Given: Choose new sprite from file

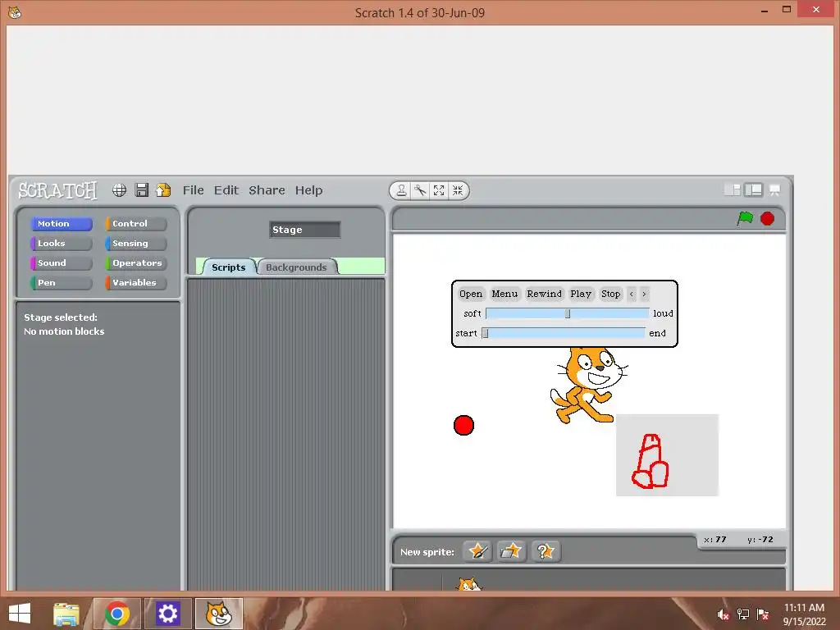Looking at the screenshot, I should tap(511, 551).
